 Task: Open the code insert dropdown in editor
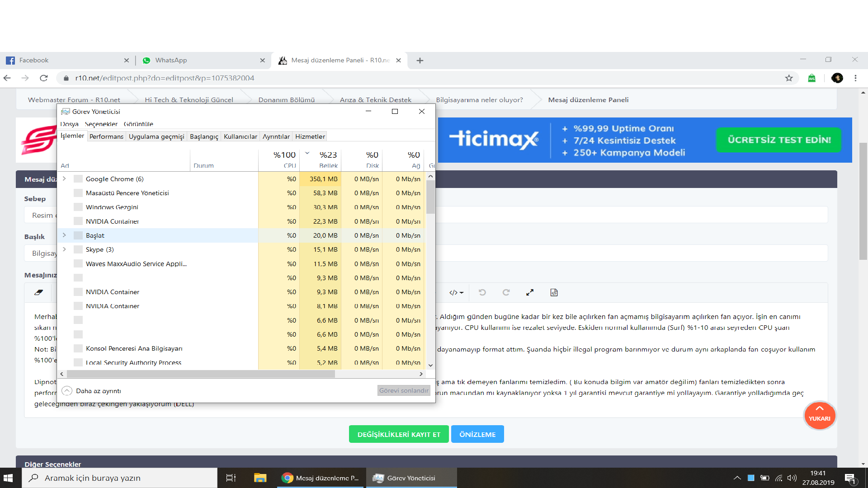point(457,292)
